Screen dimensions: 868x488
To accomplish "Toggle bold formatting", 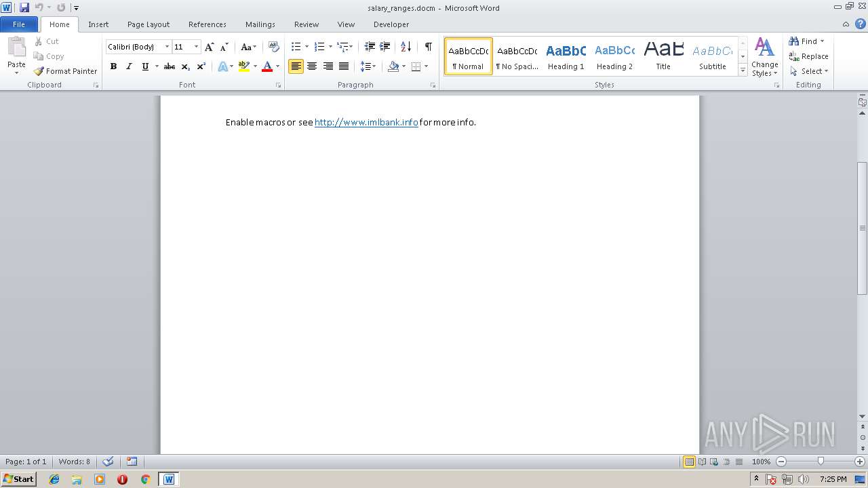I will [113, 66].
